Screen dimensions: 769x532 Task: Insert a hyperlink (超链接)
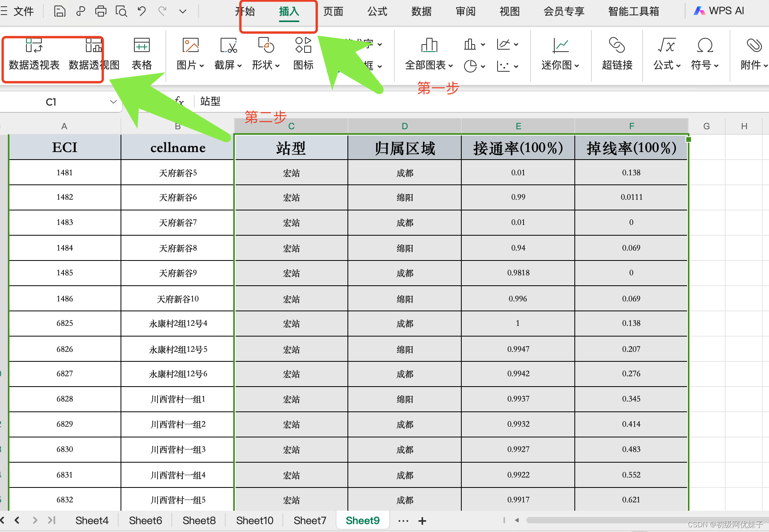(x=617, y=46)
